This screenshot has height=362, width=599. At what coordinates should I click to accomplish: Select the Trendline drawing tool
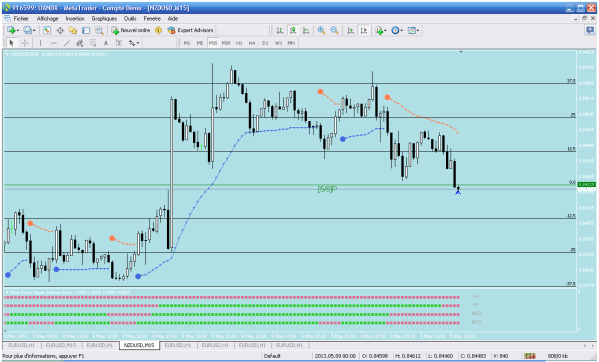pyautogui.click(x=67, y=43)
